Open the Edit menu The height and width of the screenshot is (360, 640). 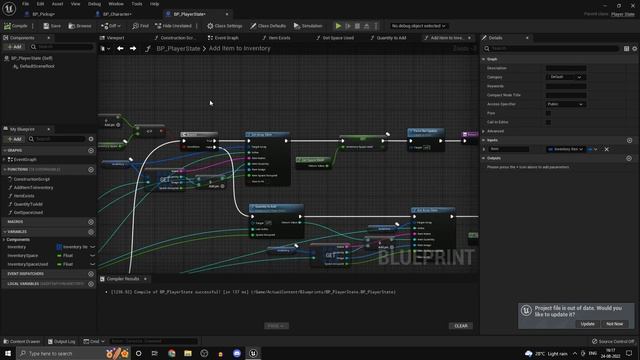[x=40, y=4]
